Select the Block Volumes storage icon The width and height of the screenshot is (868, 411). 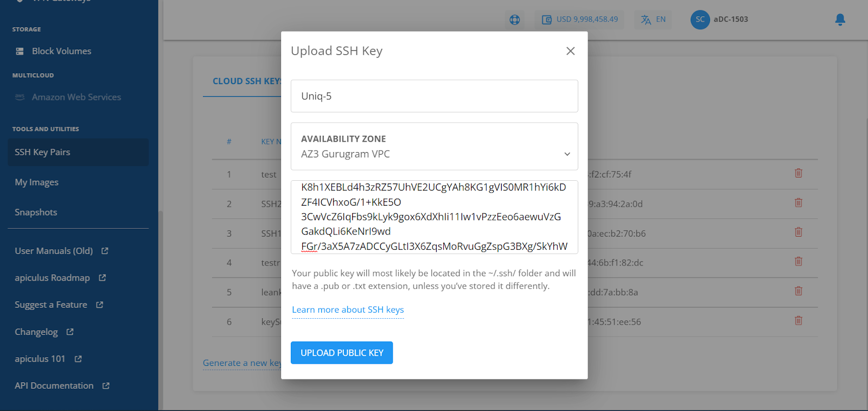pos(20,50)
